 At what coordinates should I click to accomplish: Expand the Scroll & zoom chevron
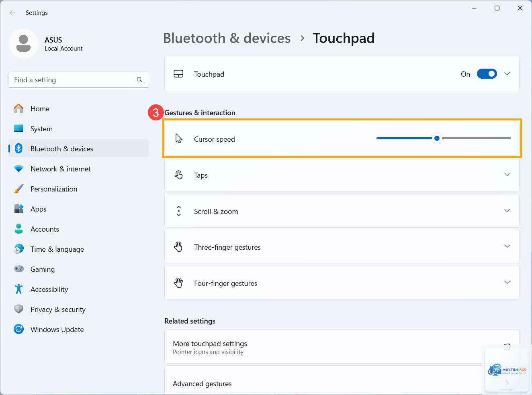[507, 210]
